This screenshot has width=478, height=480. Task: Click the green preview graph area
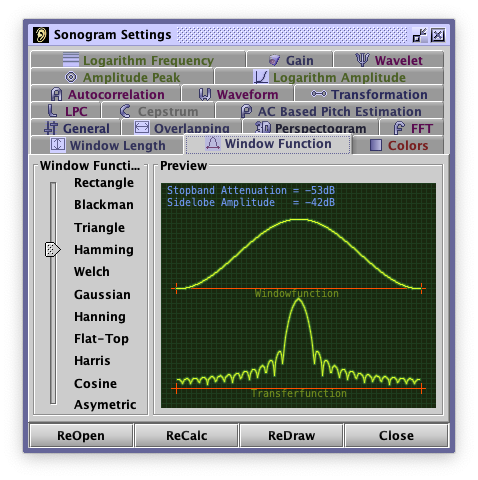point(298,295)
